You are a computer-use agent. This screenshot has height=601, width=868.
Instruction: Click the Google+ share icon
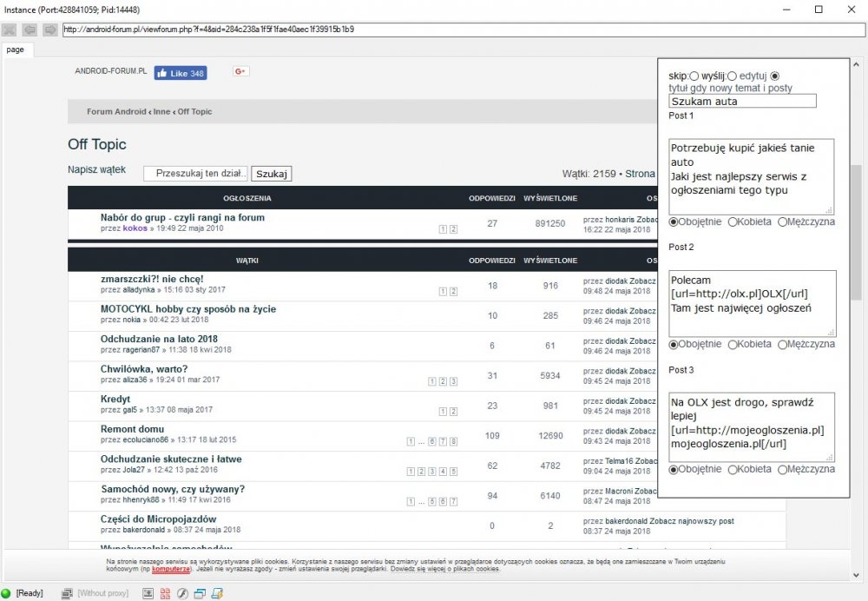pyautogui.click(x=241, y=71)
